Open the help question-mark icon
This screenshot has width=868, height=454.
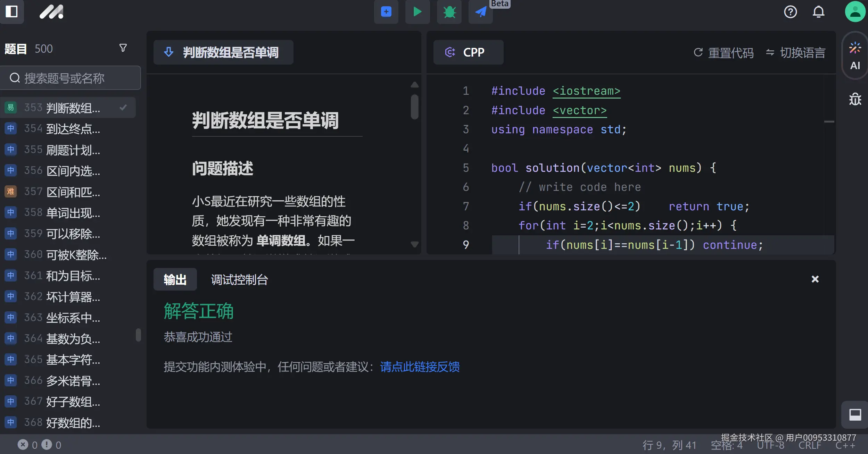pyautogui.click(x=790, y=12)
